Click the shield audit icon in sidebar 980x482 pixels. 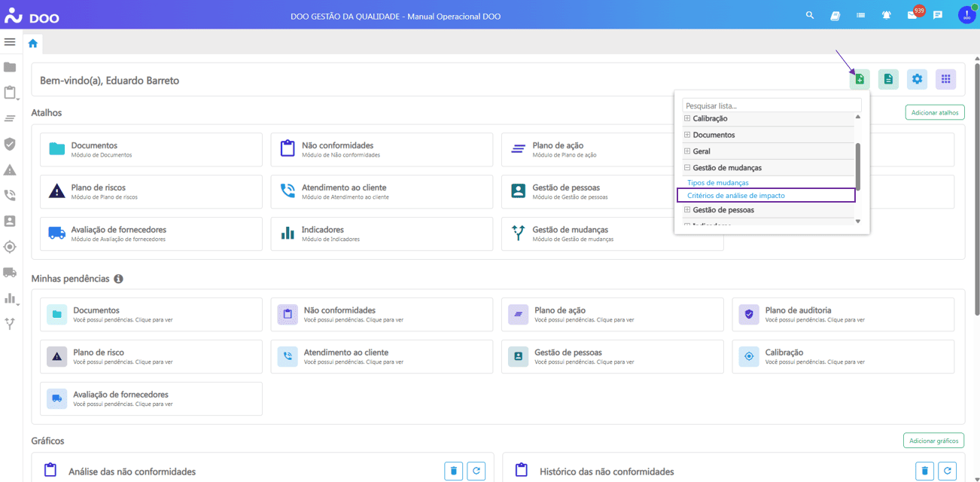[x=10, y=144]
